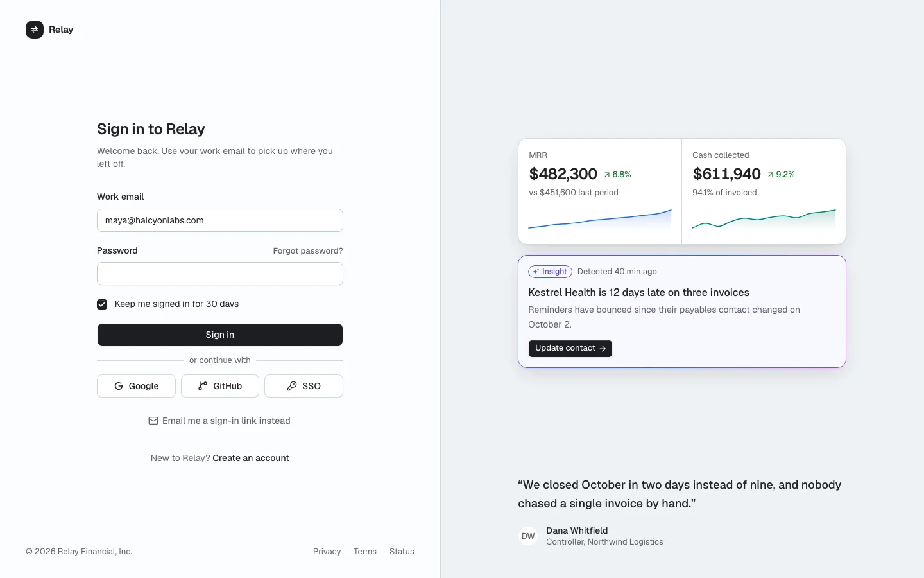Click the Cash collected sparkline chart
The width and height of the screenshot is (924, 578).
click(x=764, y=220)
